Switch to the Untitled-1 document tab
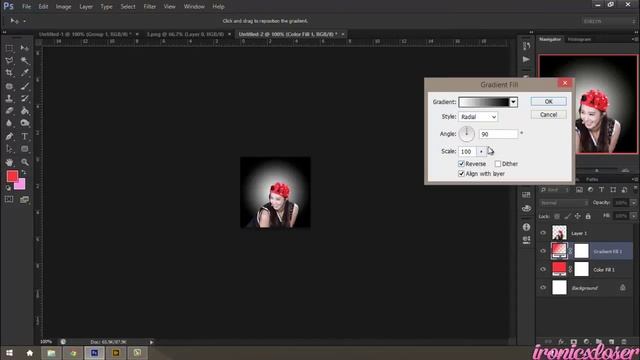This screenshot has width=640, height=360. pyautogui.click(x=85, y=34)
